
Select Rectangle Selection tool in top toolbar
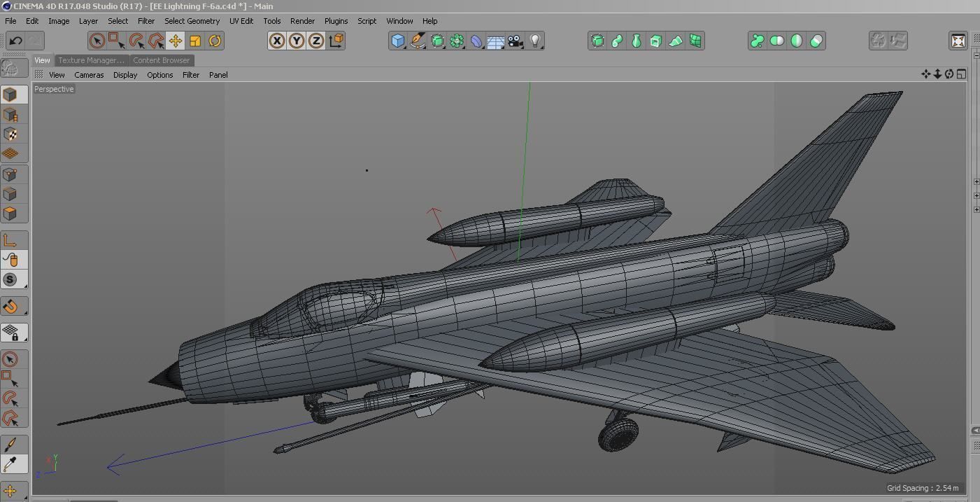click(x=116, y=41)
